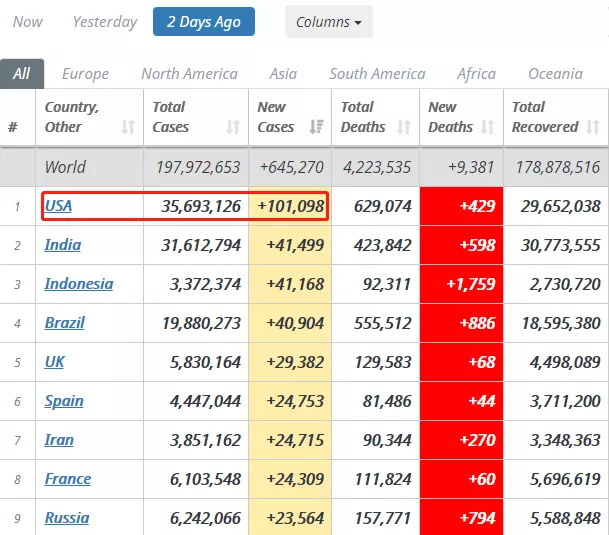Image resolution: width=609 pixels, height=535 pixels.
Task: Filter by South America tab
Action: (x=378, y=74)
